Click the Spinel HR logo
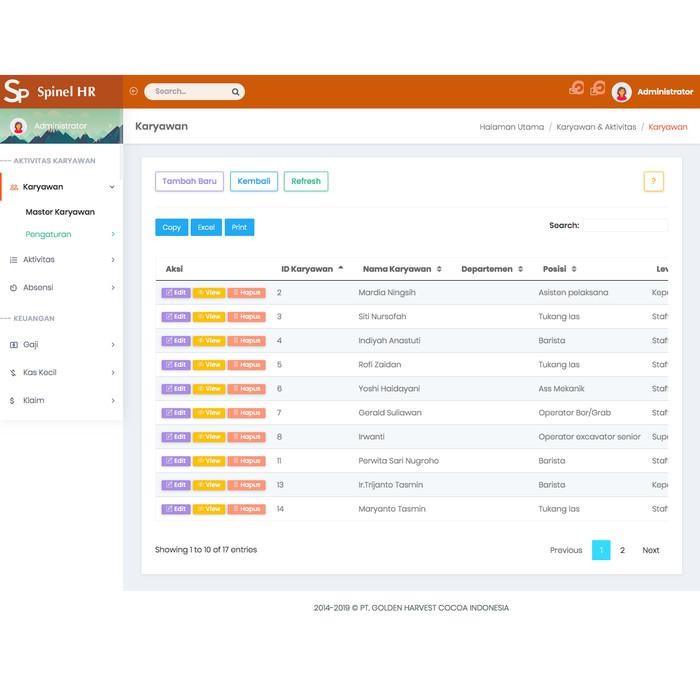 50,92
